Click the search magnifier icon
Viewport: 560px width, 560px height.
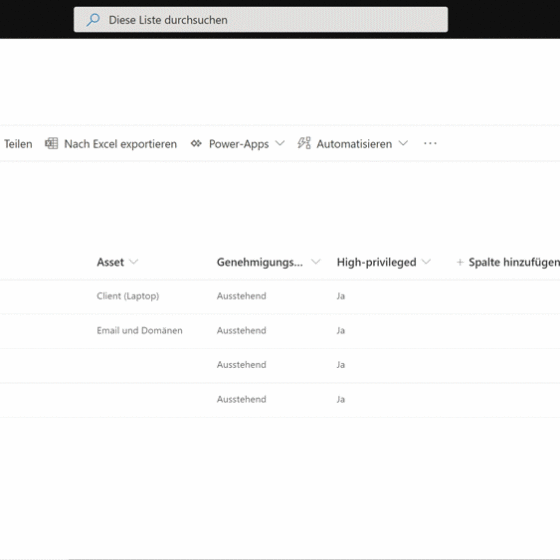point(93,20)
